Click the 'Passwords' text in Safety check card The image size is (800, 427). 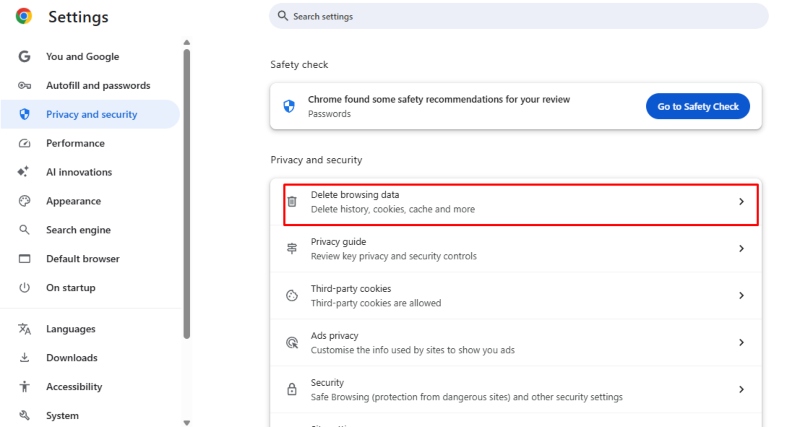(329, 114)
